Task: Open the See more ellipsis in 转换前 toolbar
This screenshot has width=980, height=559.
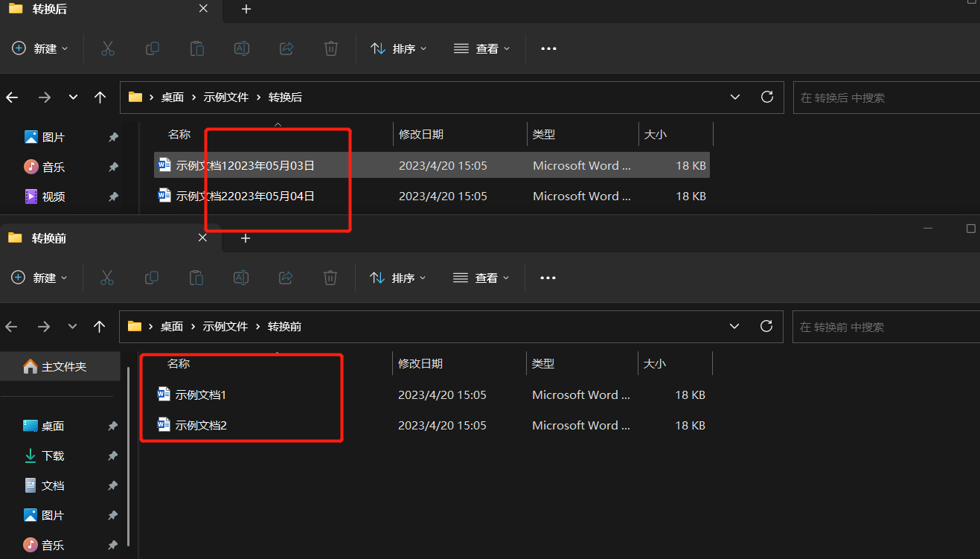Action: pyautogui.click(x=548, y=278)
